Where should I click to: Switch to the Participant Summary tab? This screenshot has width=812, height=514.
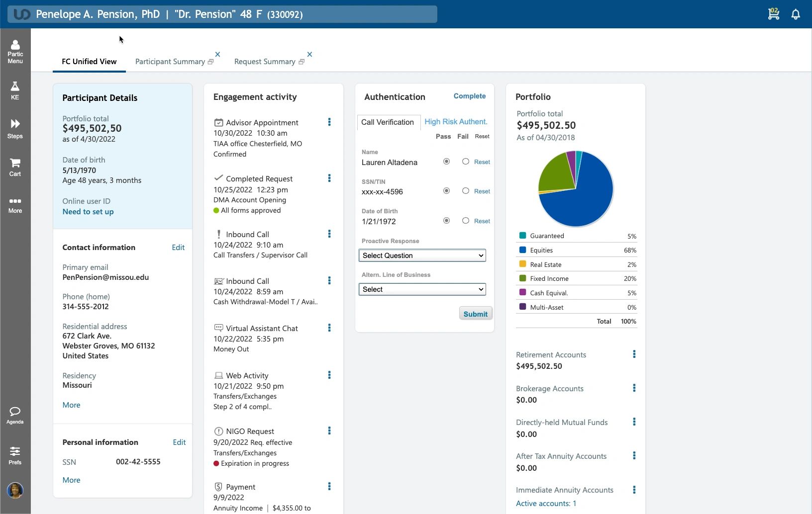click(170, 62)
